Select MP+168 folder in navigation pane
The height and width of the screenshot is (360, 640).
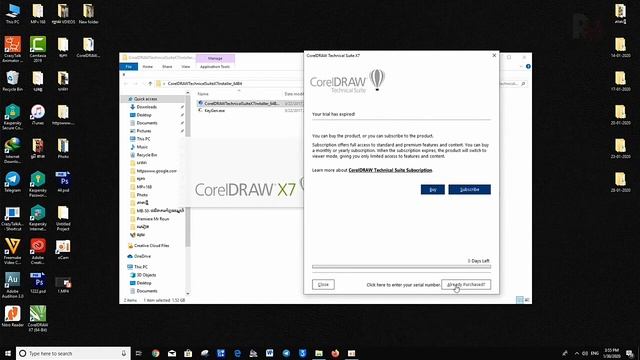pyautogui.click(x=144, y=187)
